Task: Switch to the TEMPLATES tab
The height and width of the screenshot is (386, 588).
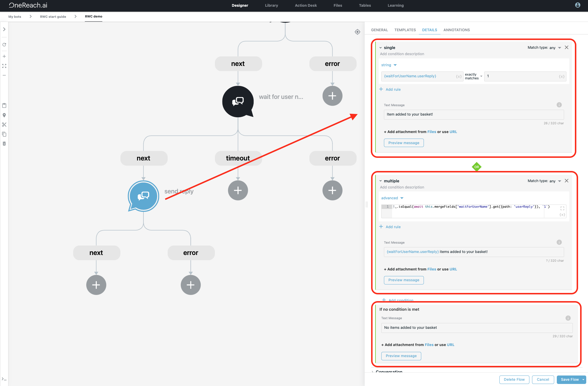Action: (x=405, y=30)
